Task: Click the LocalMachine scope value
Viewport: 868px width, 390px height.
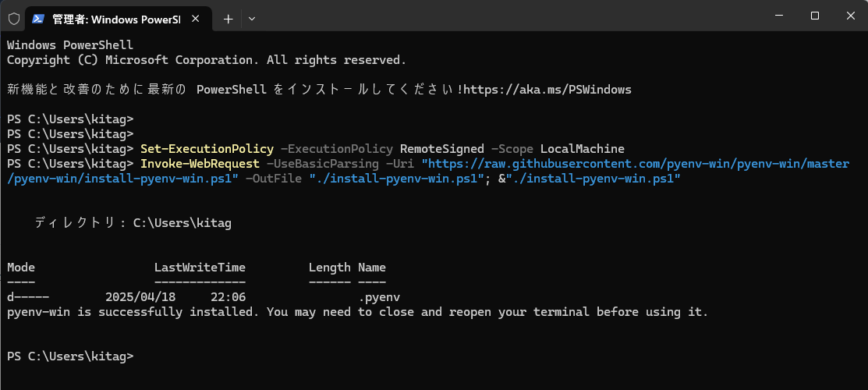Action: pyautogui.click(x=583, y=149)
